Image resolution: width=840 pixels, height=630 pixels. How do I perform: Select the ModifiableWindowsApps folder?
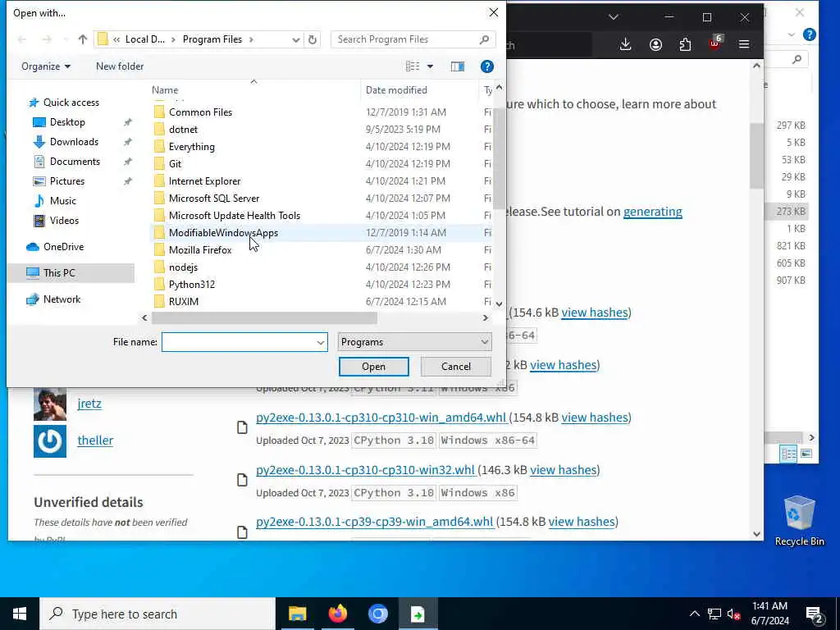[x=223, y=232]
